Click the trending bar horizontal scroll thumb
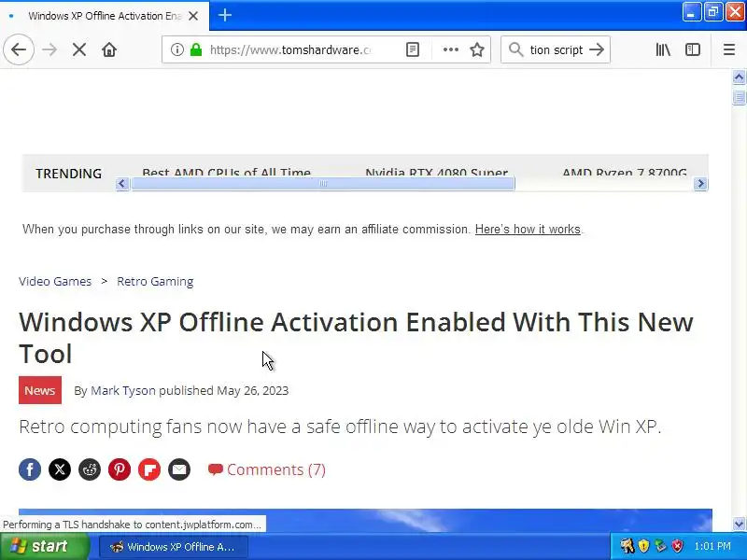 323,184
